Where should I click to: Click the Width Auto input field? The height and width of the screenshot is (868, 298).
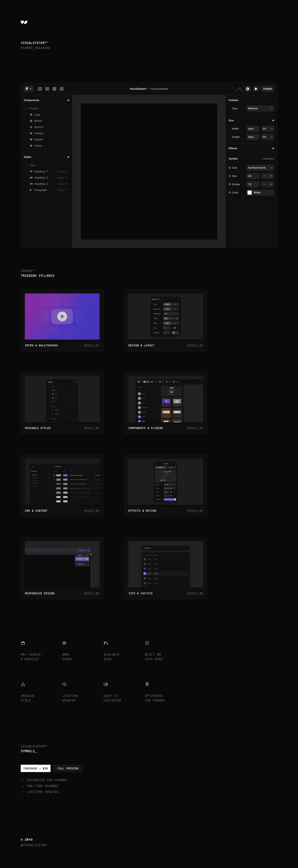click(x=253, y=129)
